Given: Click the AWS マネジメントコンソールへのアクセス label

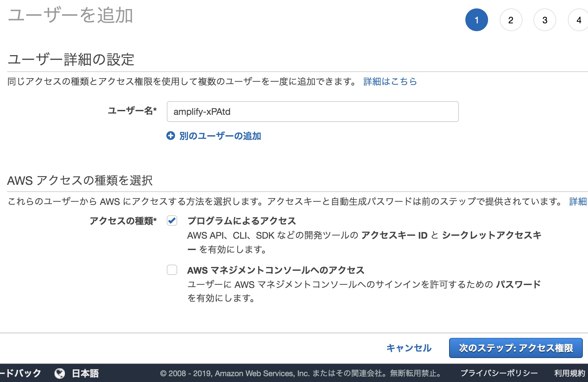Looking at the screenshot, I should tap(276, 270).
